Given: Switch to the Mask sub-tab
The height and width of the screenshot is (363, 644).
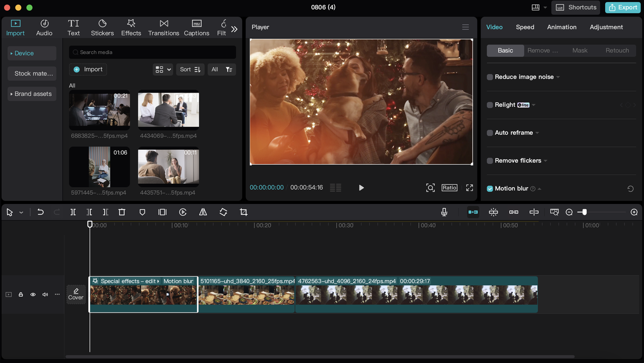Looking at the screenshot, I should [580, 50].
